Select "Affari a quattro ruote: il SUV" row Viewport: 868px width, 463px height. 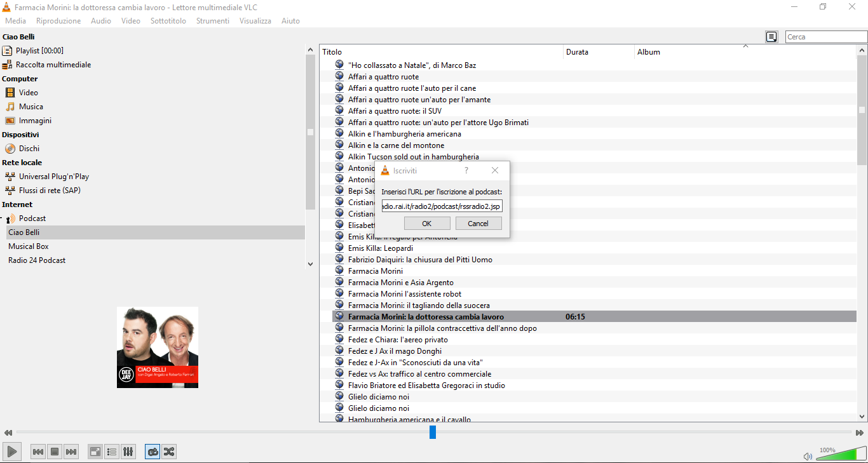(x=395, y=111)
